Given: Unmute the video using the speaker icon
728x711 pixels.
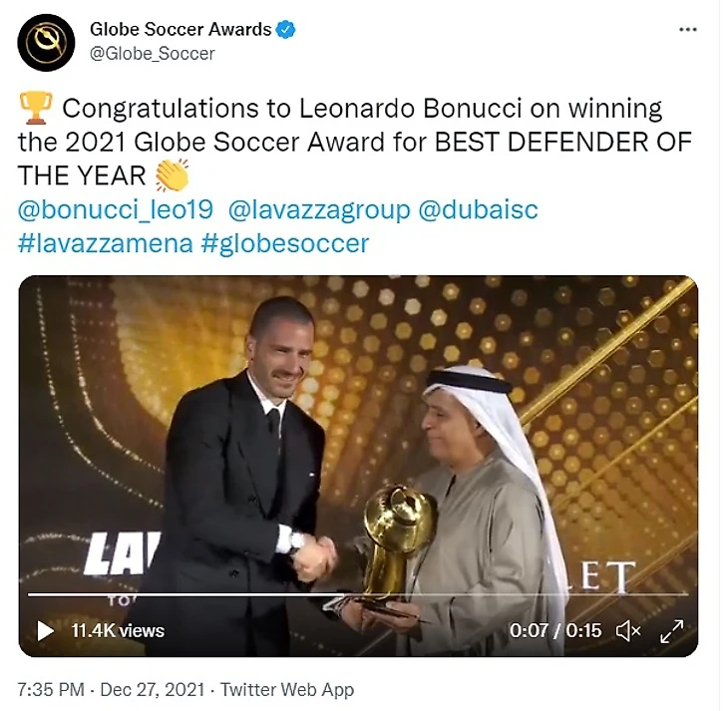Looking at the screenshot, I should tap(628, 630).
